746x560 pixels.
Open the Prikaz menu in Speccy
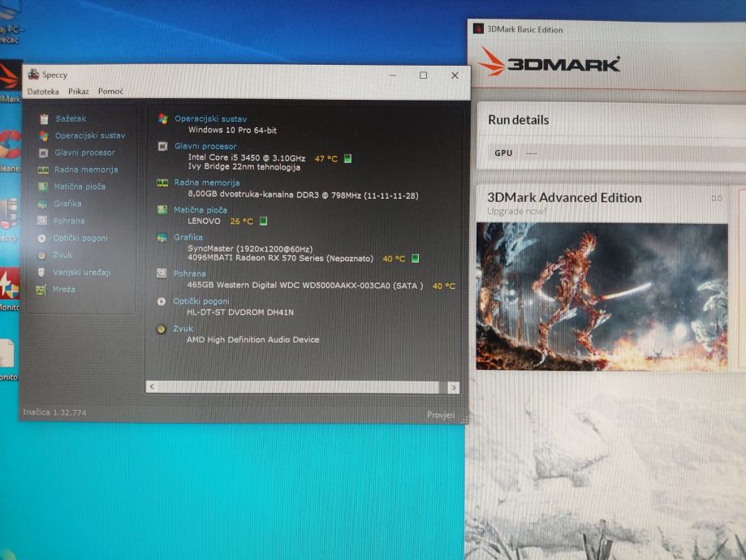[78, 92]
